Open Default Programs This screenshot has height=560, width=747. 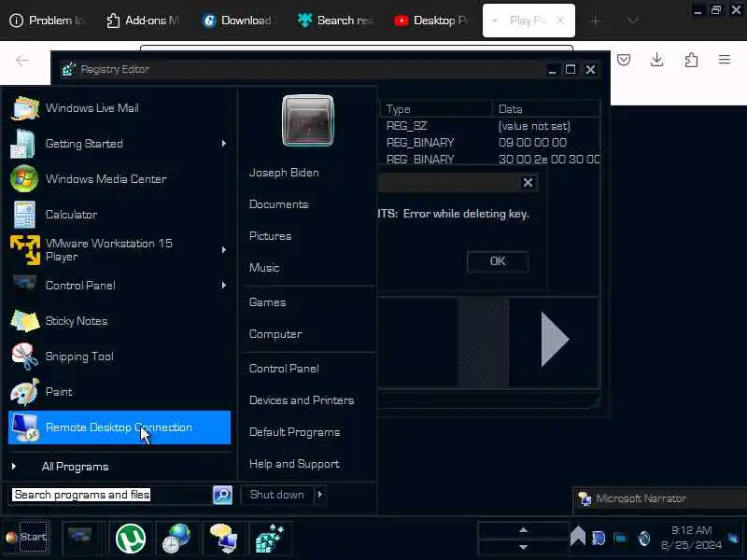(294, 432)
